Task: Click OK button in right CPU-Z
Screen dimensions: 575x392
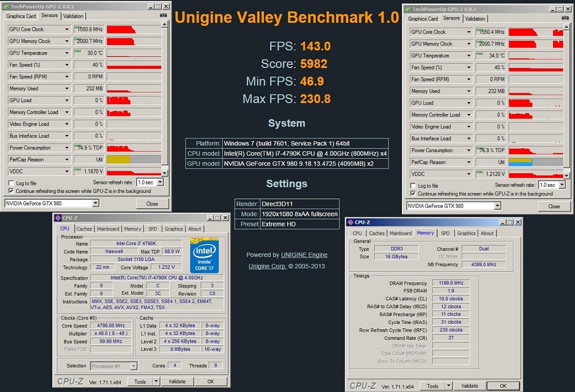Action: pos(503,386)
